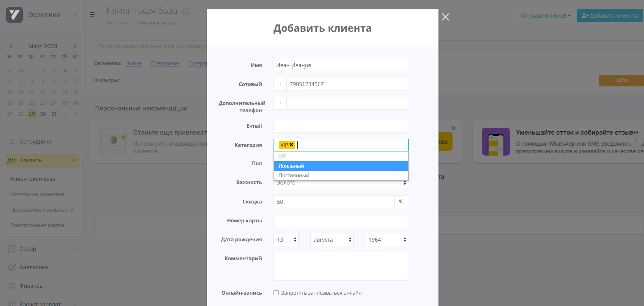
Task: Close the Добавить клиента dialog
Action: click(x=445, y=17)
